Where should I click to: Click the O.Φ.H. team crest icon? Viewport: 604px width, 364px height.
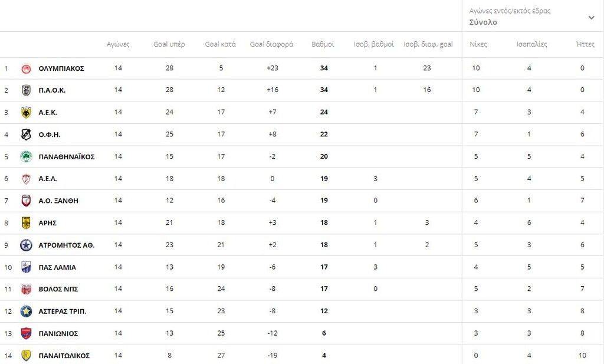pos(26,135)
